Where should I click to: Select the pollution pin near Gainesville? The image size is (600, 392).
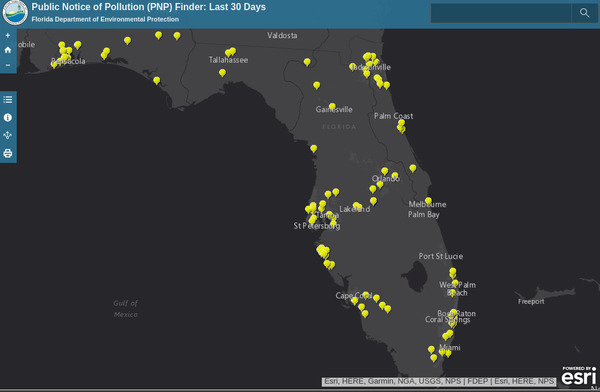(332, 107)
